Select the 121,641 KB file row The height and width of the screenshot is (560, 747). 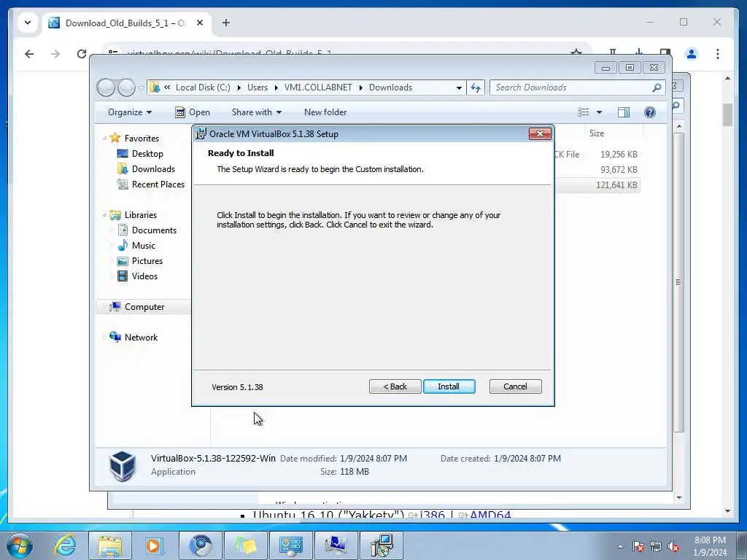click(597, 184)
